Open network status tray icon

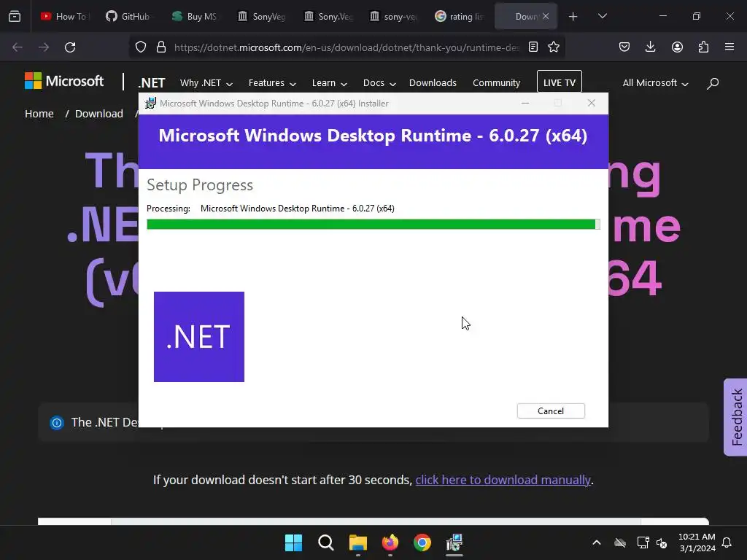[643, 542]
